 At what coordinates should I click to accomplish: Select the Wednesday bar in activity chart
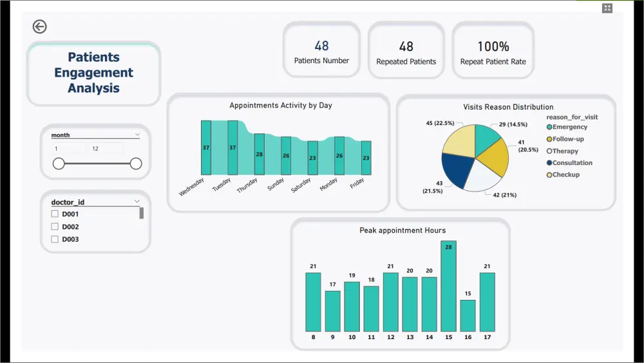206,148
